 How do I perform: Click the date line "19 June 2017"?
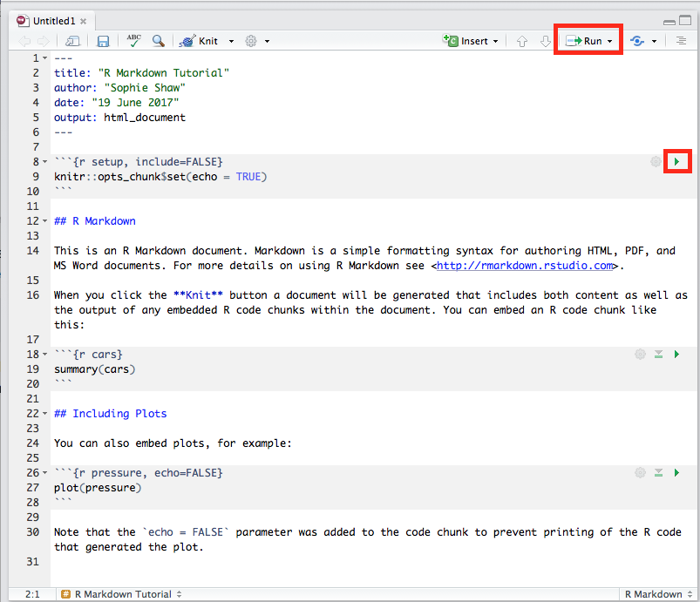[117, 103]
